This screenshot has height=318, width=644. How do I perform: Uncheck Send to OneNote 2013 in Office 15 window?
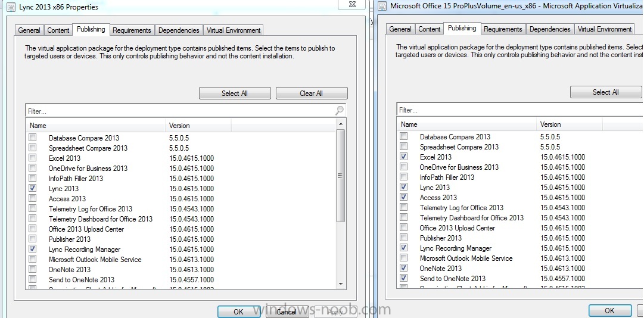click(x=404, y=278)
